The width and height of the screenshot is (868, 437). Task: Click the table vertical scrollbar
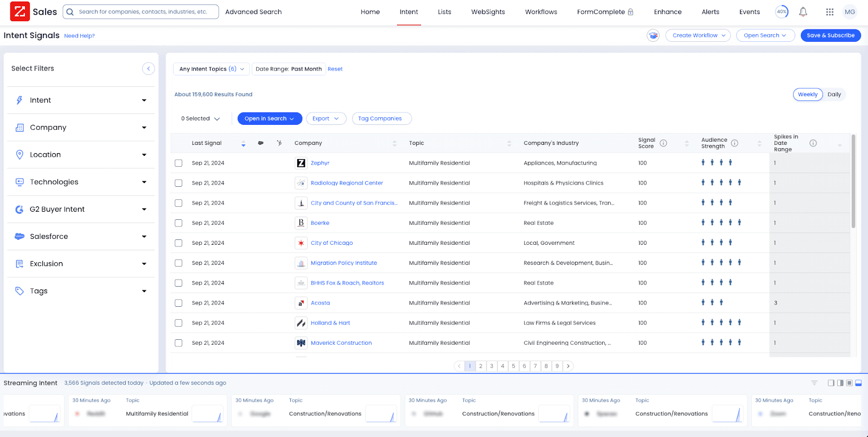(x=853, y=182)
